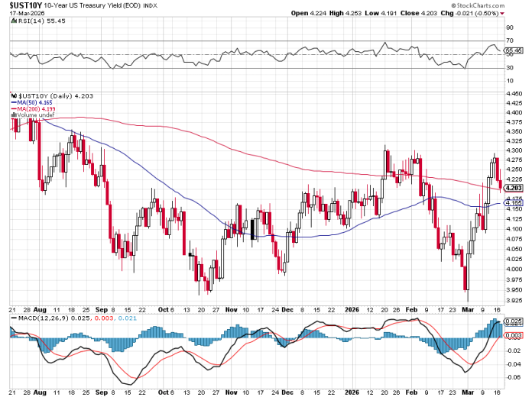Select the Oct label on the date axis
This screenshot has height=397, width=532.
(x=162, y=311)
